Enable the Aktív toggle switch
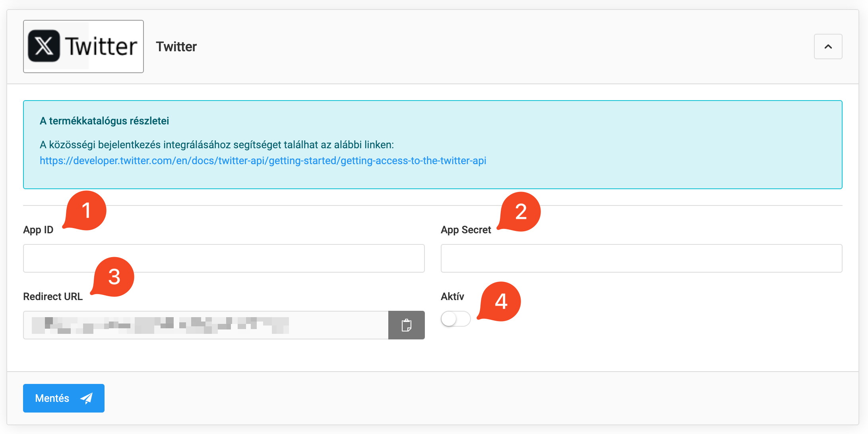This screenshot has width=868, height=434. pos(455,319)
